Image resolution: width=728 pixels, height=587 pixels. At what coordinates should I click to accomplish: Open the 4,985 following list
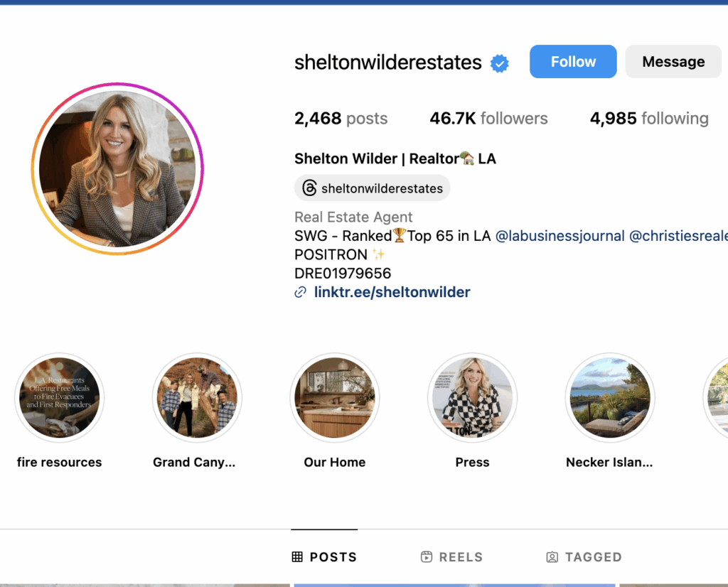point(649,119)
